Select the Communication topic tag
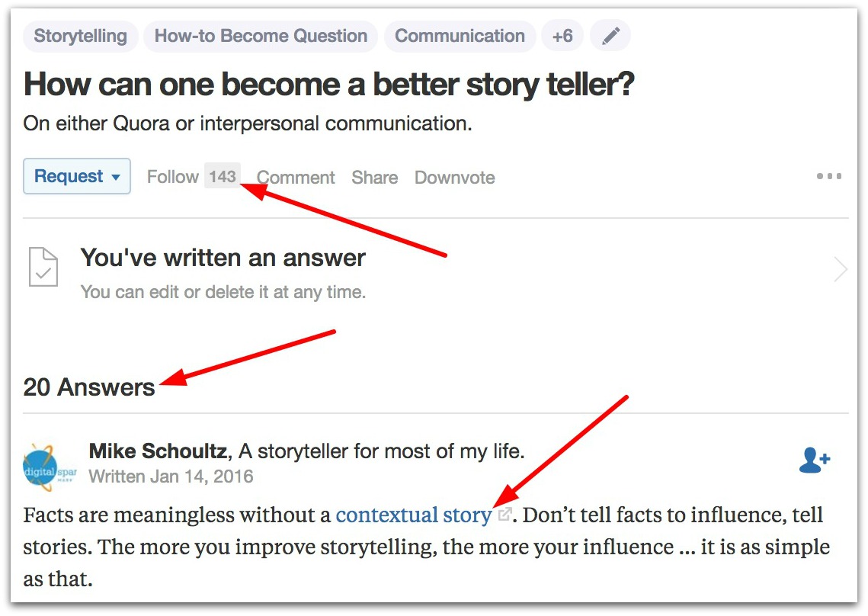This screenshot has width=868, height=616. (460, 36)
